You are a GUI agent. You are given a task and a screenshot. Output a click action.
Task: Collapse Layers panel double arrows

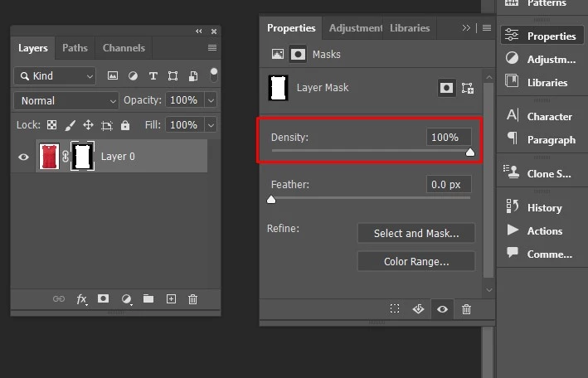tap(199, 31)
